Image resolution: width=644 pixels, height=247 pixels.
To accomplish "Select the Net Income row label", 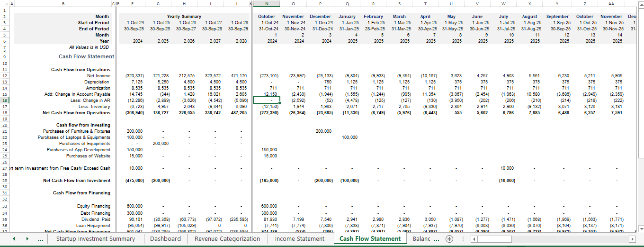I will coord(99,76).
